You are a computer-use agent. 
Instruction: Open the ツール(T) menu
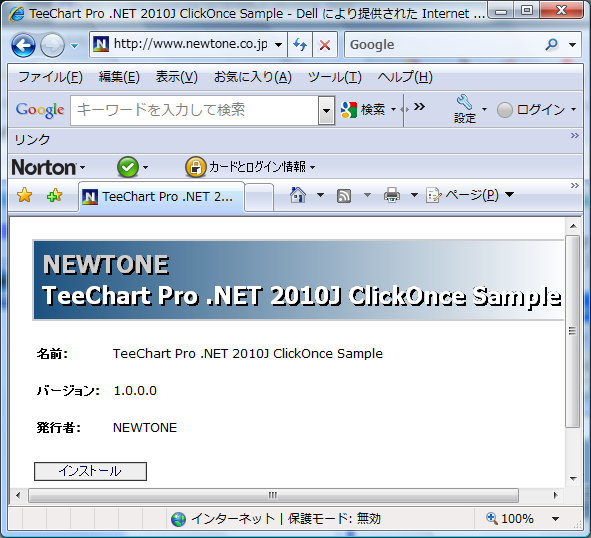tap(335, 77)
